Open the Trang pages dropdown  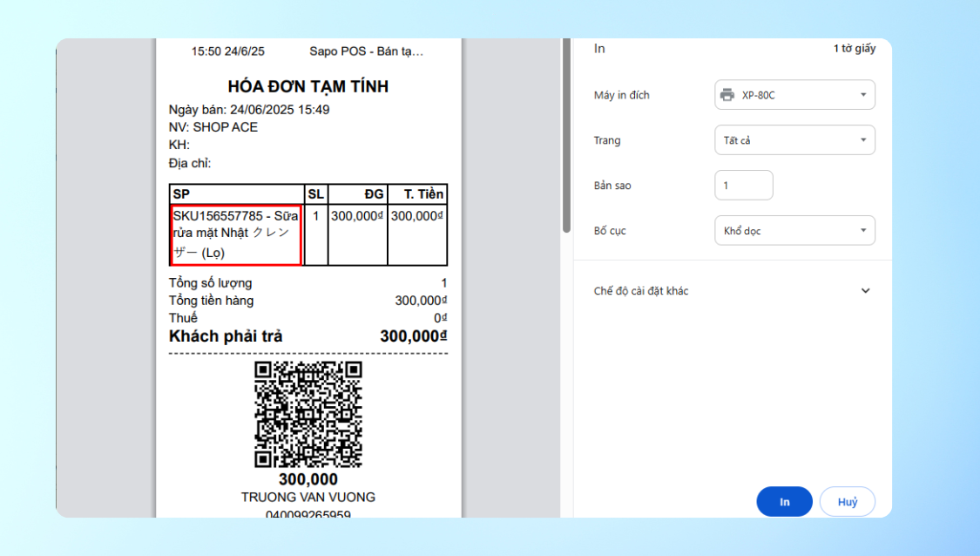[x=794, y=140]
